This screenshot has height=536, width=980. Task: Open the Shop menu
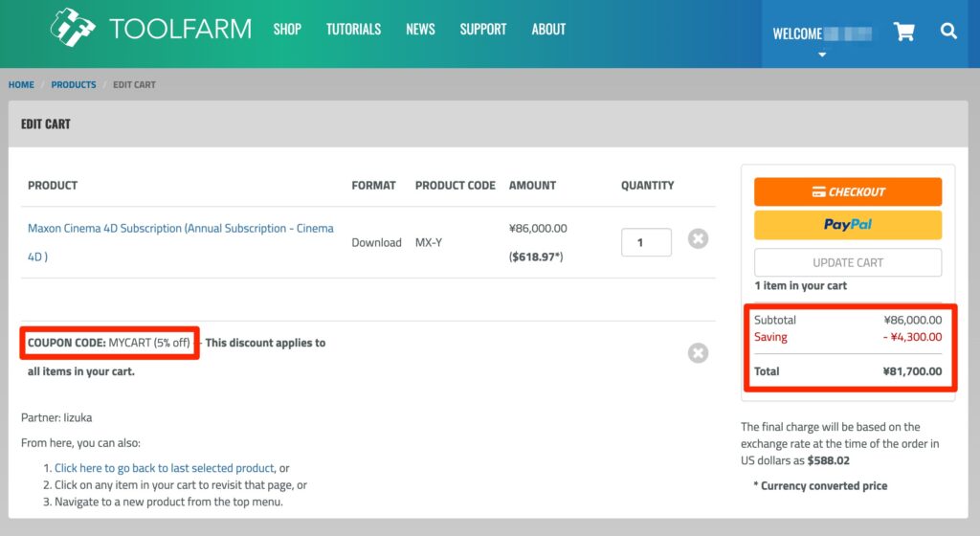287,30
